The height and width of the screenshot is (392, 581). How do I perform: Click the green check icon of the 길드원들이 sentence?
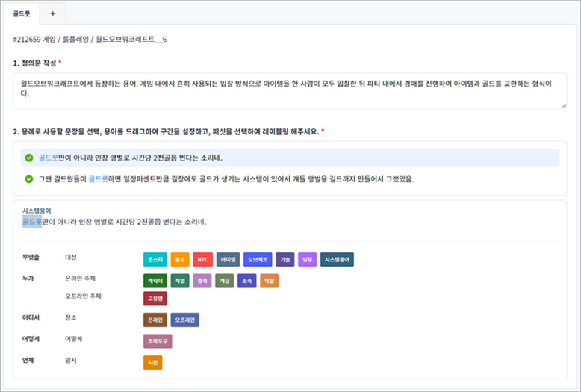(29, 179)
